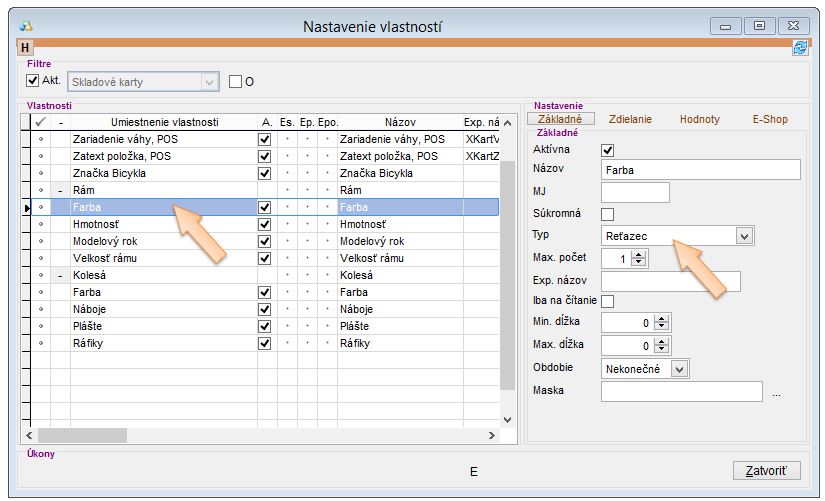Open the Obdobie dropdown showing Nekonečné

pyautogui.click(x=679, y=369)
